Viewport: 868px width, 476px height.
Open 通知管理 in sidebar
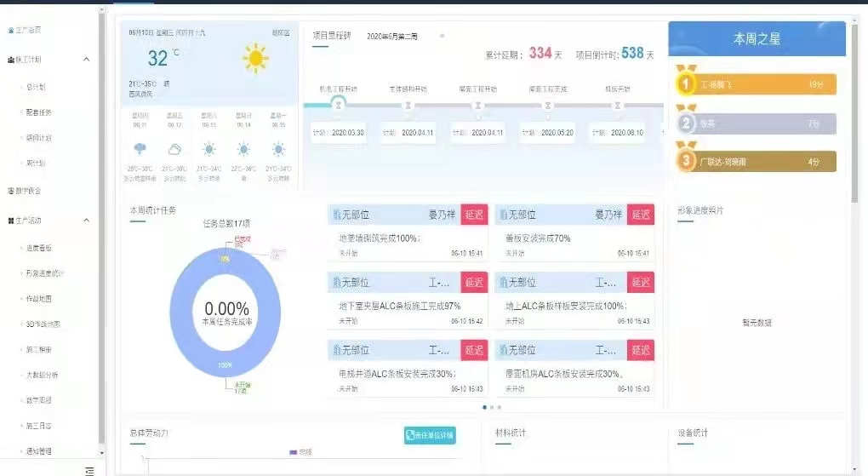click(x=38, y=451)
